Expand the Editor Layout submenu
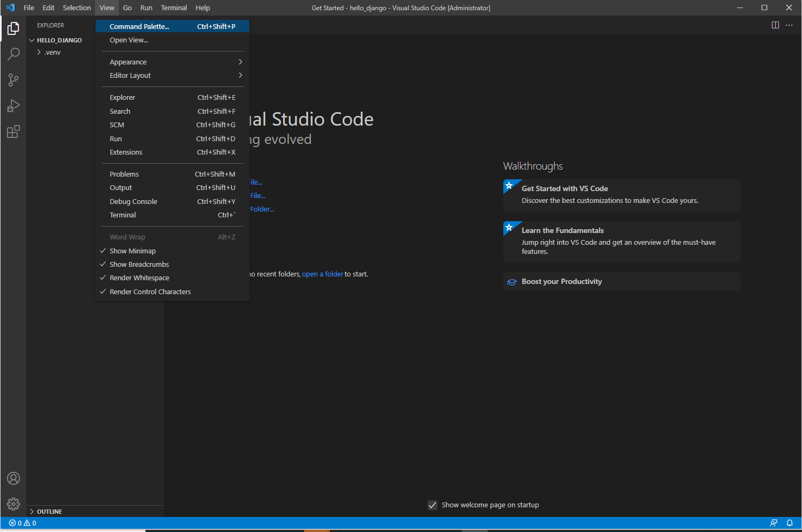Viewport: 802px width, 532px height. coord(172,75)
